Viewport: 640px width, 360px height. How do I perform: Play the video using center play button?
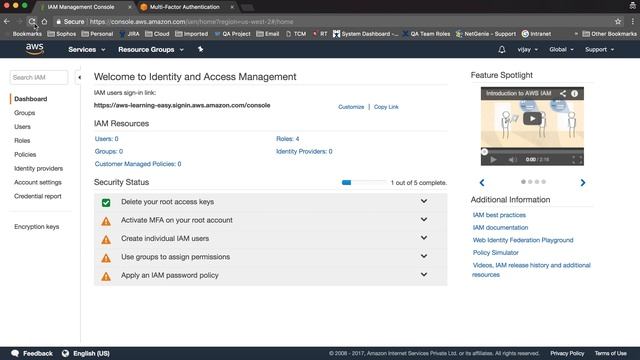532,118
